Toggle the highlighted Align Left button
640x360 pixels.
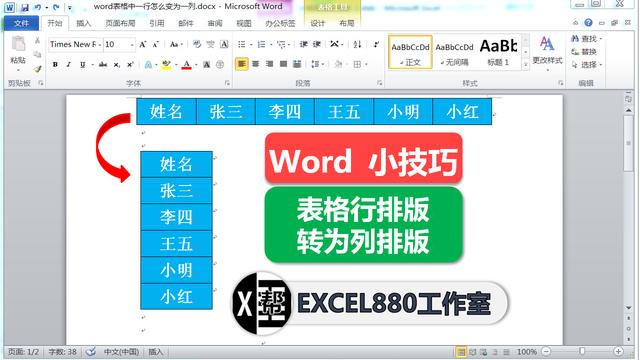[x=242, y=64]
